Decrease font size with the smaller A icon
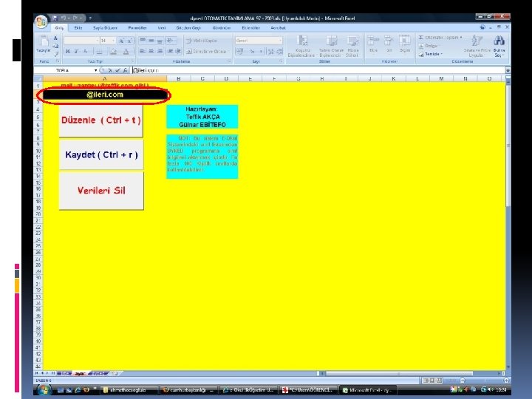This screenshot has width=532, height=399. click(x=129, y=41)
